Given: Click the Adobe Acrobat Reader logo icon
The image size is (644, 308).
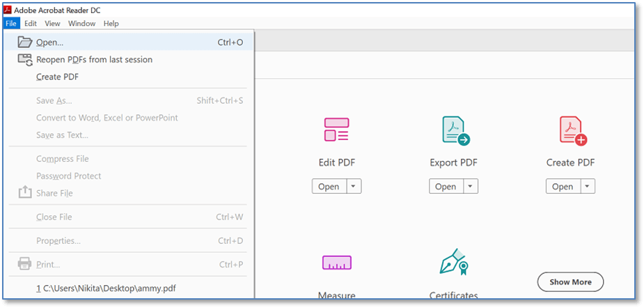Looking at the screenshot, I should (x=8, y=10).
